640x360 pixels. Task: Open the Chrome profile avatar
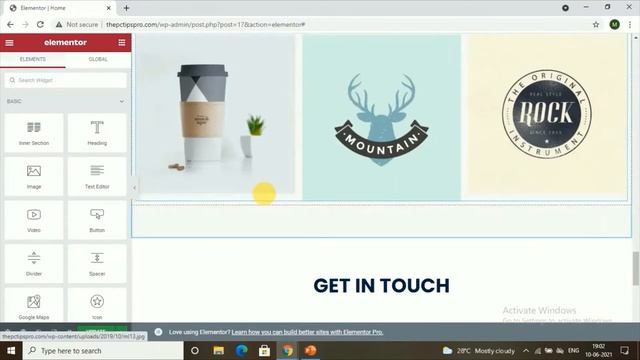[614, 24]
